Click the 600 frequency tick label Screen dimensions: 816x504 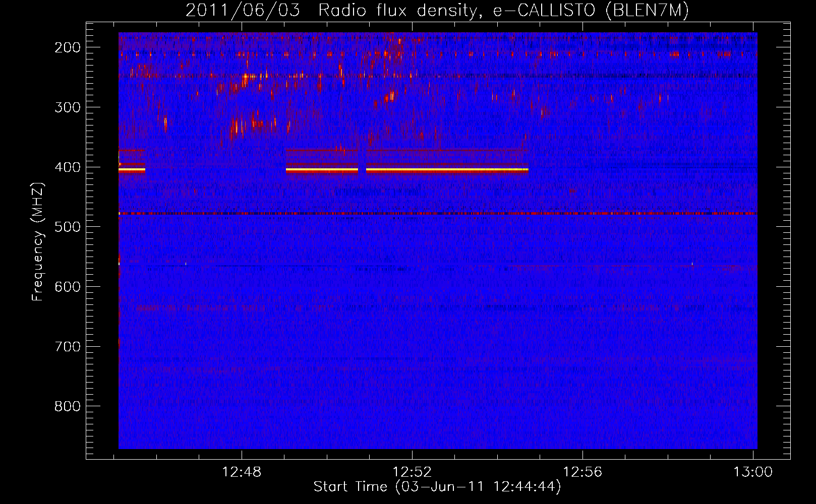click(x=68, y=287)
